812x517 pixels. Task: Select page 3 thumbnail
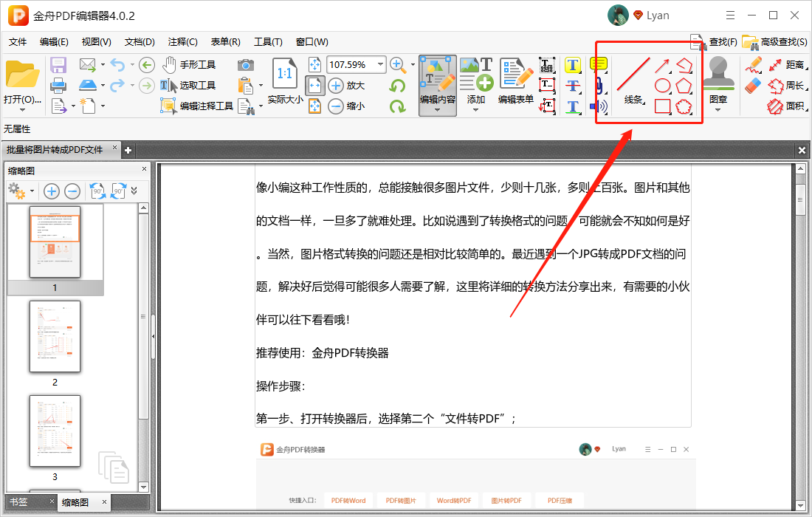[x=55, y=431]
